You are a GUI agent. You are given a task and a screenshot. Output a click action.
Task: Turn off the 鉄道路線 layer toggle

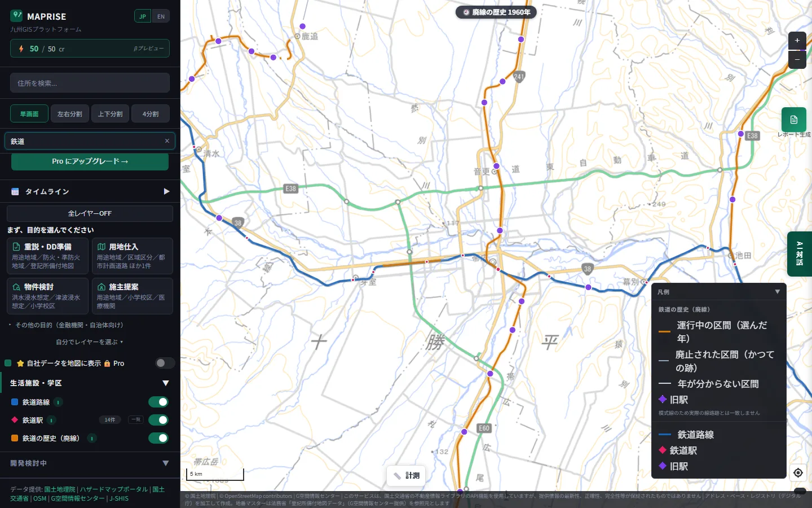158,402
